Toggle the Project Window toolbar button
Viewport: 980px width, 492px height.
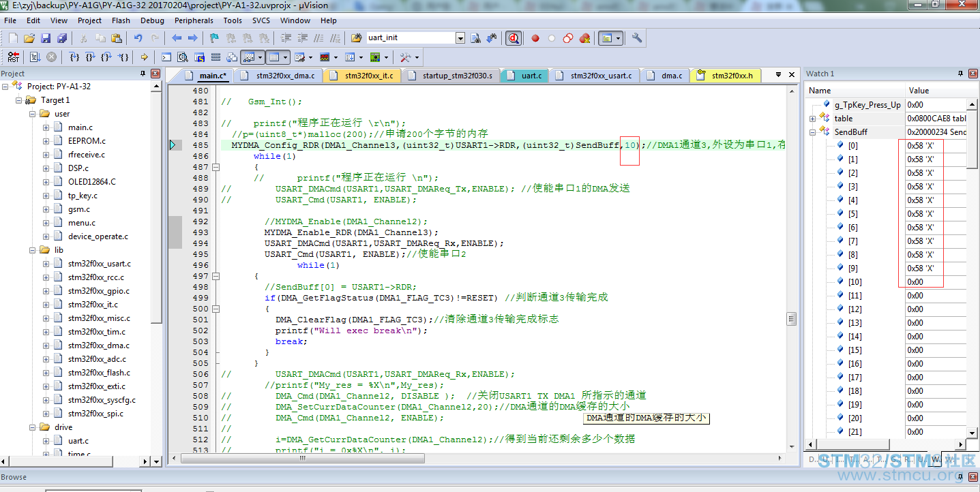point(607,38)
